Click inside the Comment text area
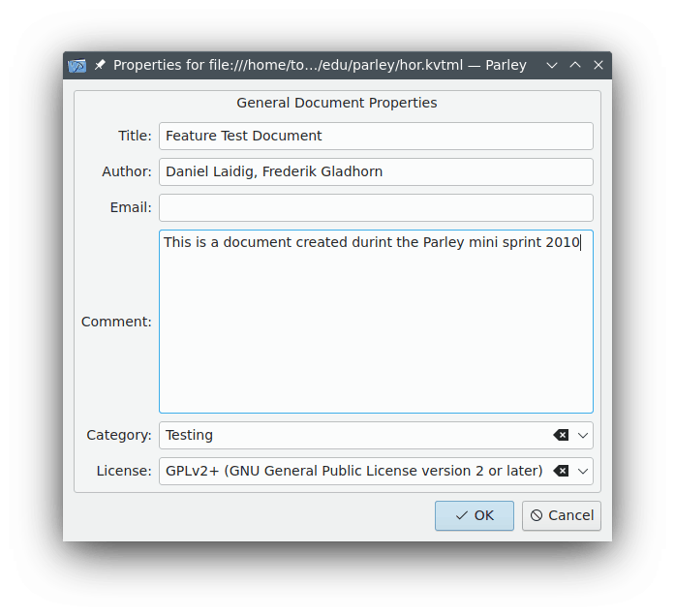 click(377, 322)
